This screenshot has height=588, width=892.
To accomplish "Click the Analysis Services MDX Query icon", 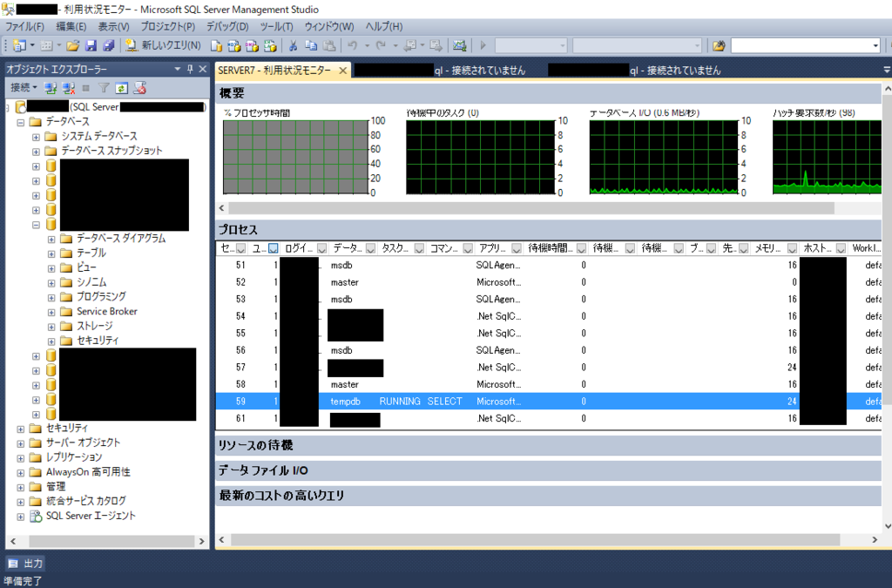I will pyautogui.click(x=233, y=45).
